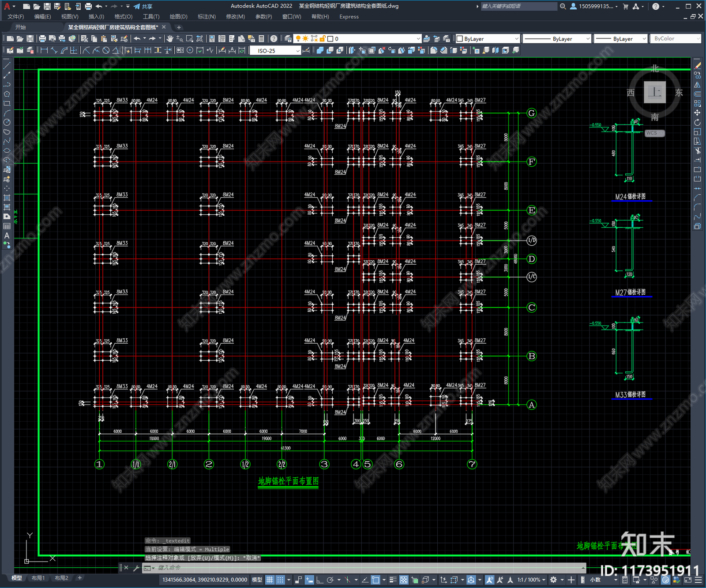Open the 文件(F) menu
Viewport: 706px width, 588px height.
[16, 17]
